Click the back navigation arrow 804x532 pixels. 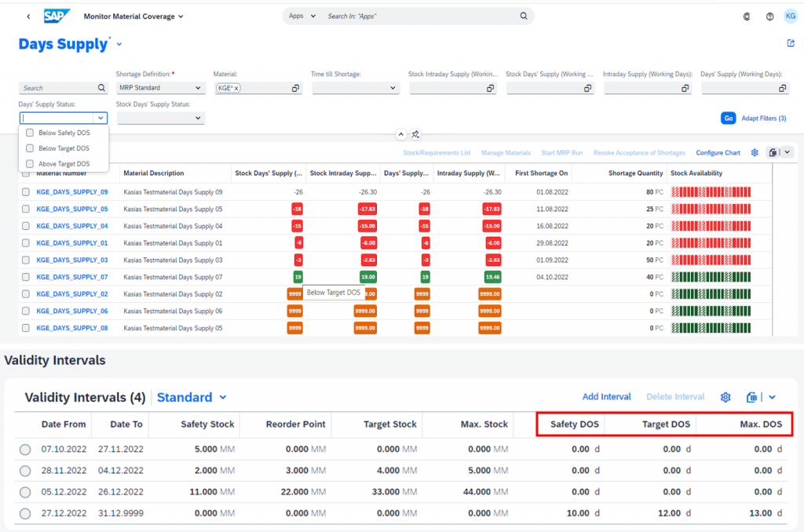click(29, 16)
